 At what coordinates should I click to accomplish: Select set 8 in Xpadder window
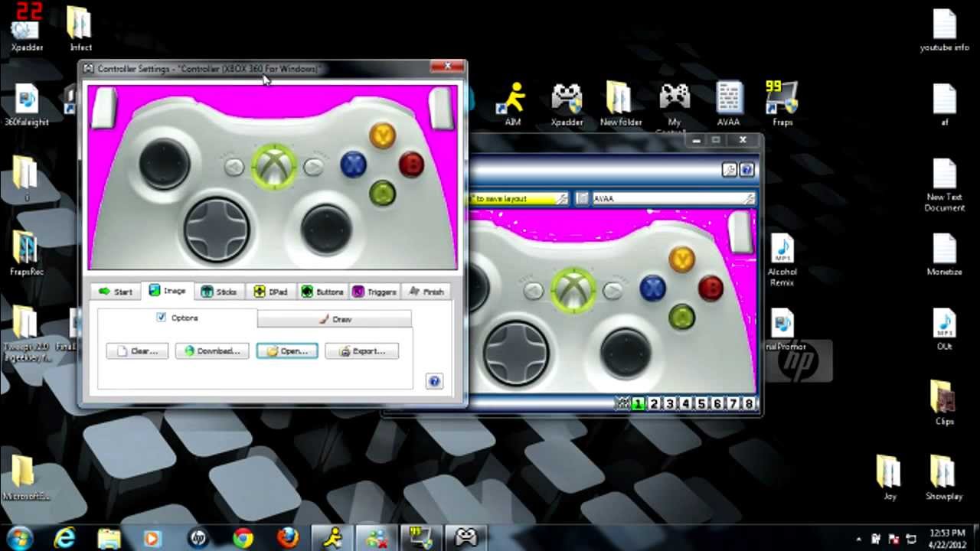point(749,404)
